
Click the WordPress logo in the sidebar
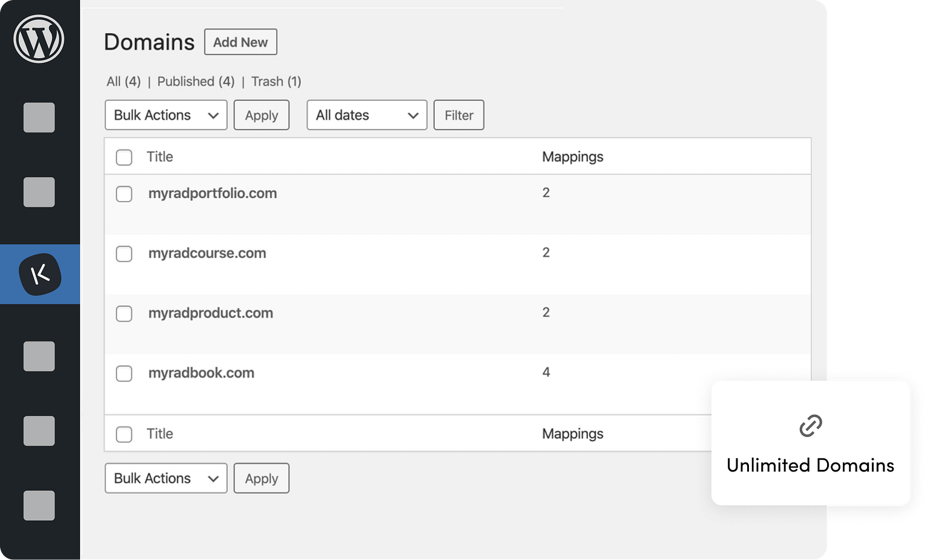[x=39, y=38]
